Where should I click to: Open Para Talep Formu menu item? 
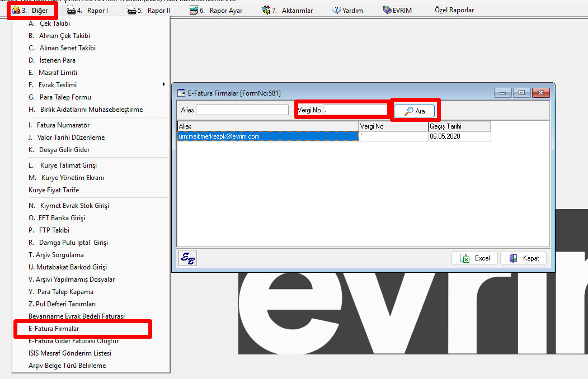click(91, 97)
